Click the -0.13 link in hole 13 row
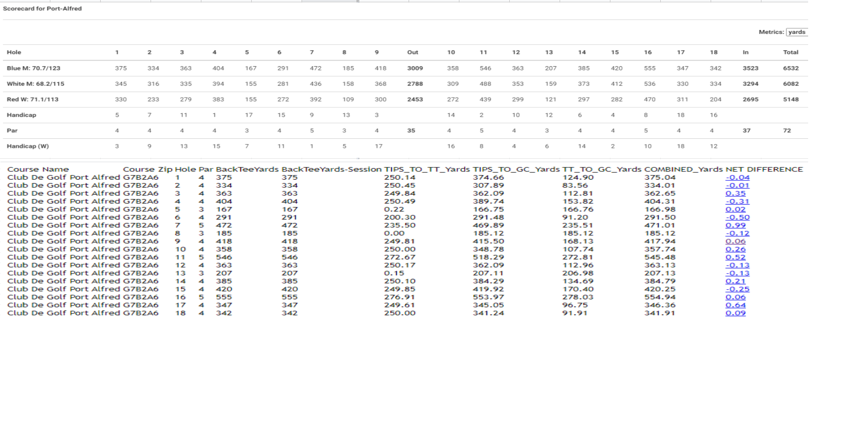The width and height of the screenshot is (868, 424). (737, 273)
